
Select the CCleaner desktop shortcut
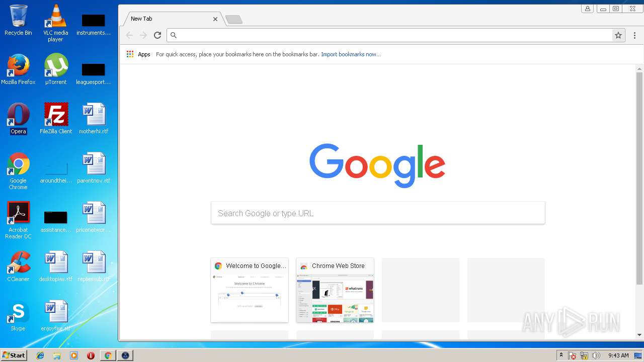click(x=18, y=266)
